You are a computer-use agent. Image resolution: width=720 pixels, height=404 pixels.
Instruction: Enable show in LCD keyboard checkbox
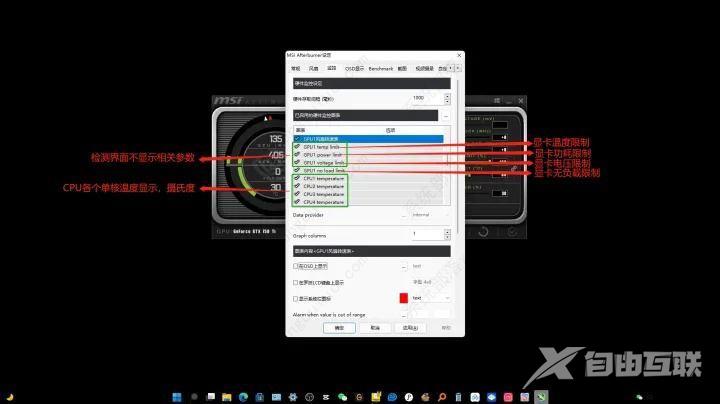coord(295,282)
